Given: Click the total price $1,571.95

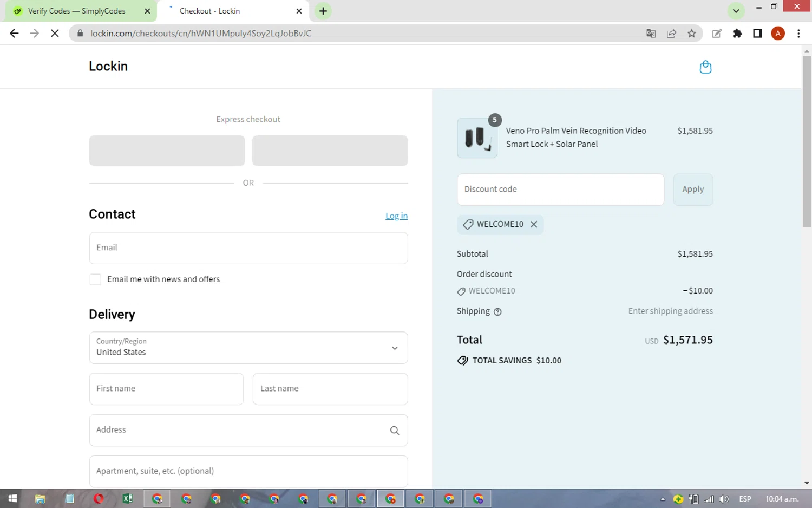Looking at the screenshot, I should (688, 340).
